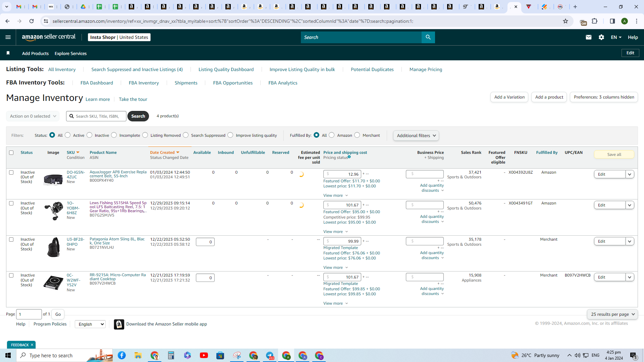Click AquaJogger belt product thumbnail
Image resolution: width=644 pixels, height=362 pixels.
click(x=53, y=180)
